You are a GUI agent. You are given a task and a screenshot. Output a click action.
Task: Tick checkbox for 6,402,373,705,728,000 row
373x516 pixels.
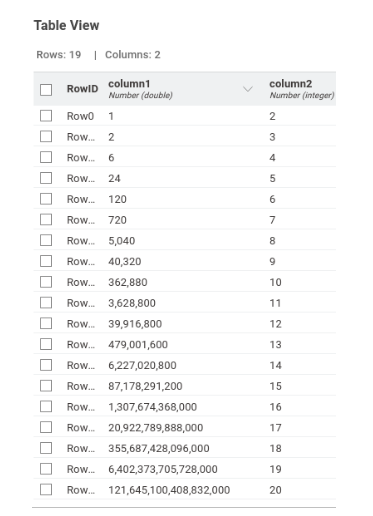coord(46,469)
